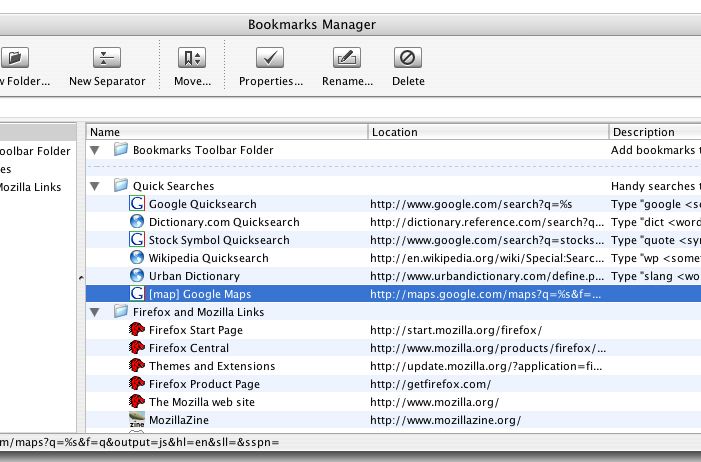
Task: Click the New Separator toolbar icon
Action: click(107, 58)
